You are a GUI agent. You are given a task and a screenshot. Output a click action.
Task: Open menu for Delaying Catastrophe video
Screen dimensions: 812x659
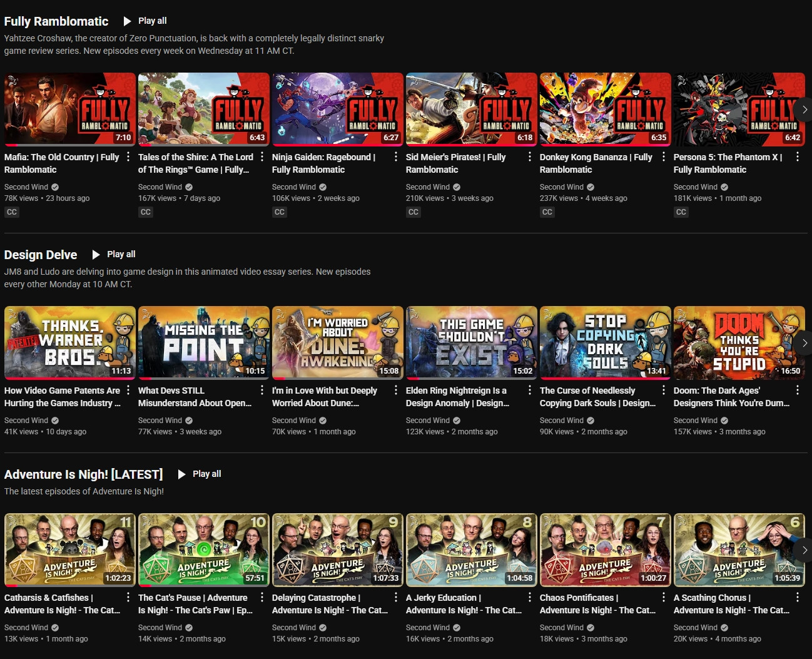(x=396, y=597)
